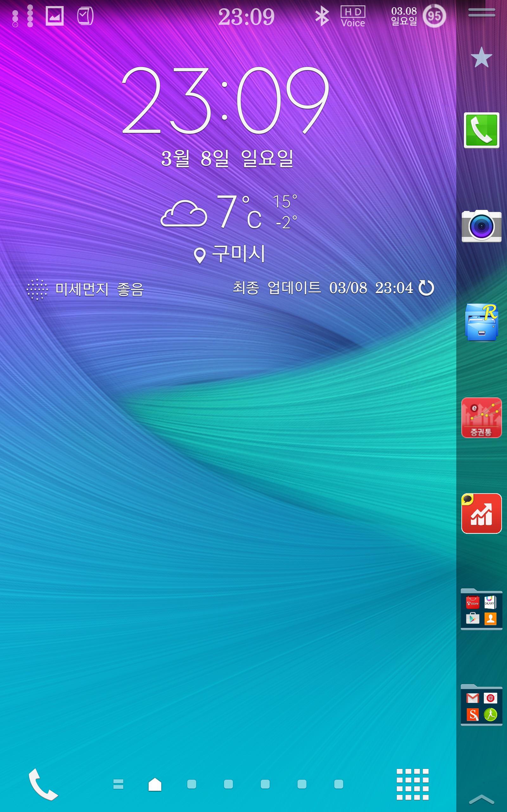Expand edge panel with bottom chevron

point(481,800)
